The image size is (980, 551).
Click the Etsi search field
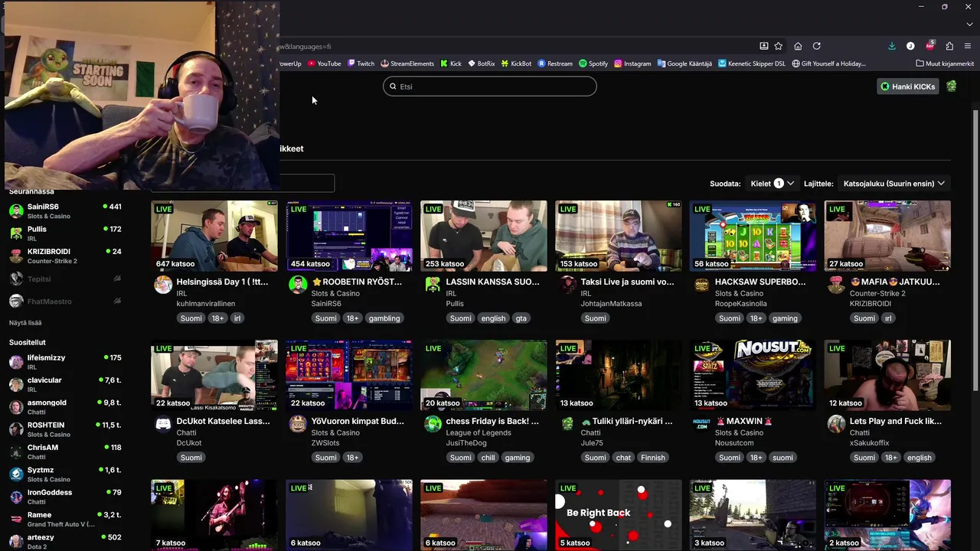(x=490, y=86)
